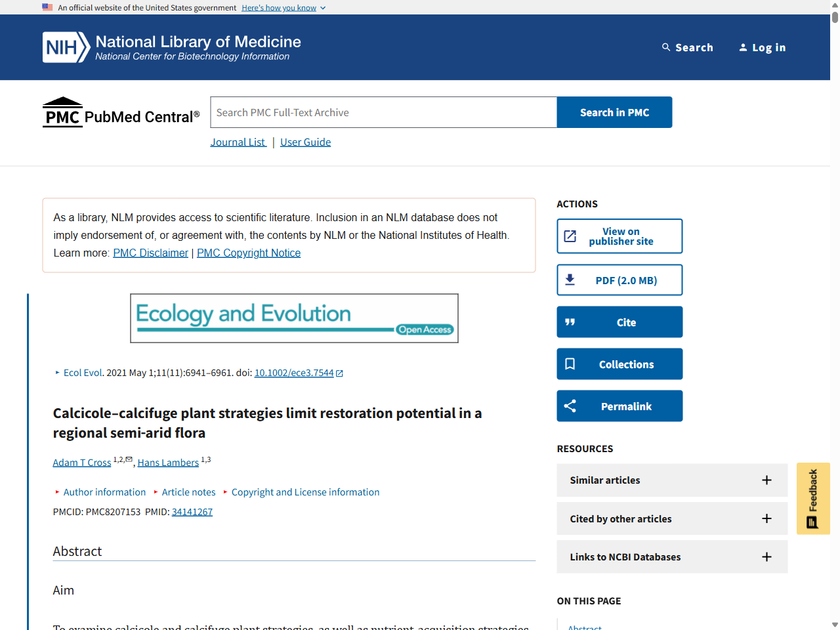This screenshot has width=840, height=630.
Task: Open the Feedback tab on the right edge
Action: click(x=813, y=497)
